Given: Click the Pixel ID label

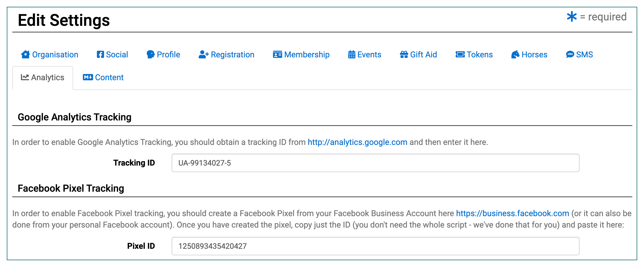Looking at the screenshot, I should [x=141, y=246].
